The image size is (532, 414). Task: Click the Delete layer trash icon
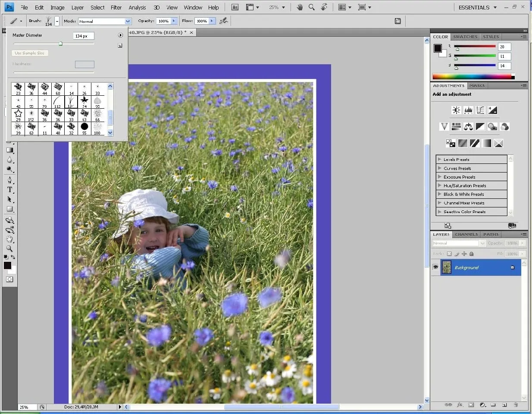point(516,405)
